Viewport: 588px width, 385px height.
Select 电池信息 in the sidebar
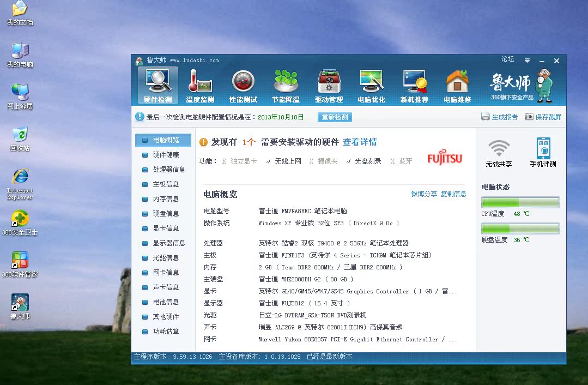[163, 302]
